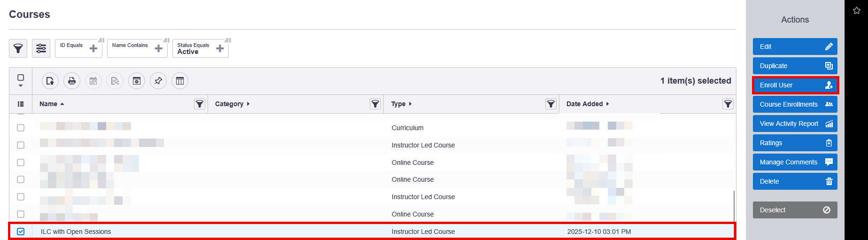The height and width of the screenshot is (240, 868).
Task: Click the Instructor Led Course cell of ILC row
Action: [423, 232]
